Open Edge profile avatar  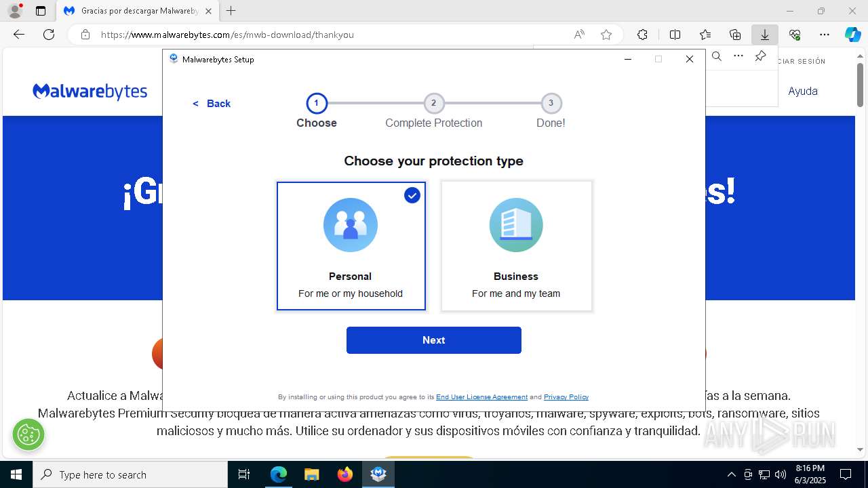click(x=14, y=11)
